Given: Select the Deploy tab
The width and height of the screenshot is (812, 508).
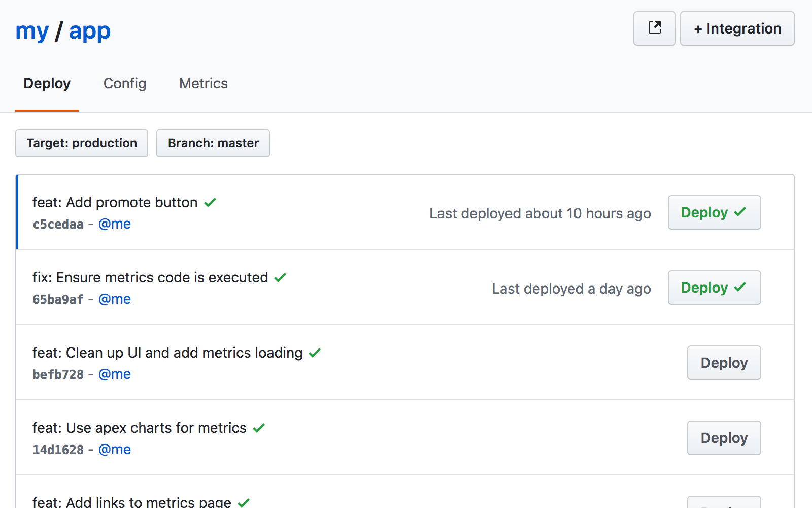Looking at the screenshot, I should coord(47,83).
